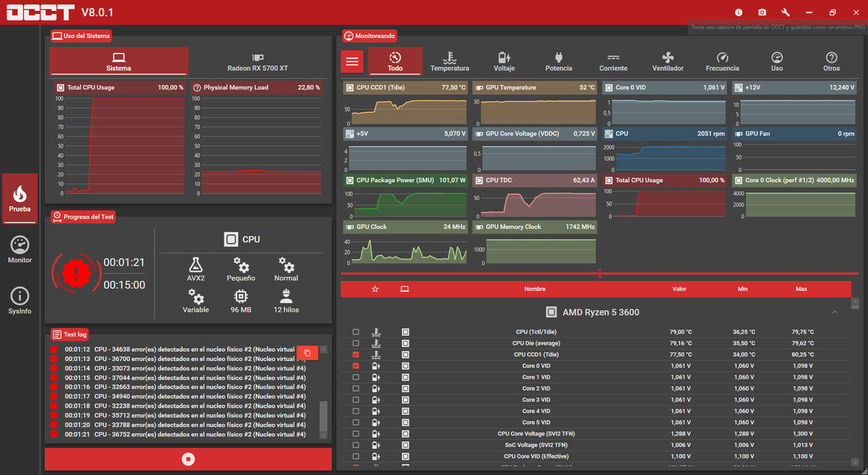Select the Uso monitoring tab
The image size is (868, 475).
pyautogui.click(x=777, y=61)
